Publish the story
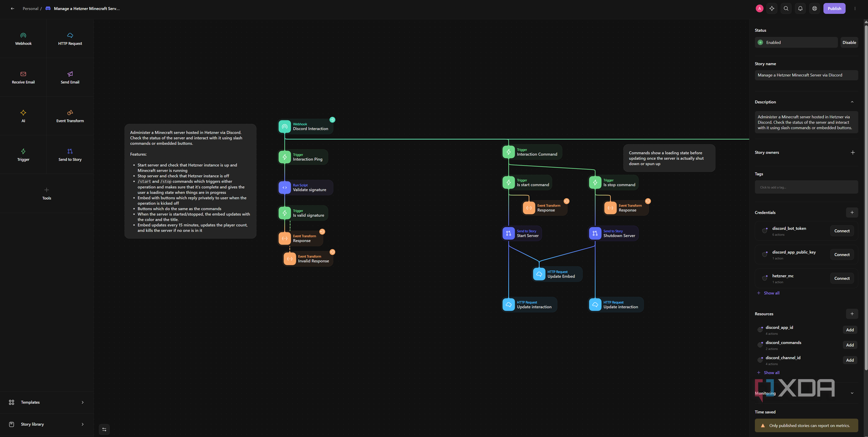This screenshot has width=868, height=437. pyautogui.click(x=834, y=8)
